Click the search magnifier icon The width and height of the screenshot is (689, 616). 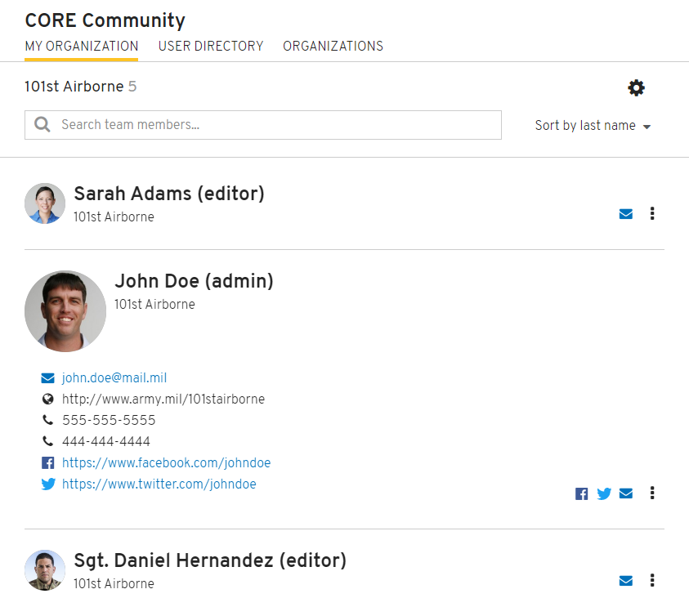click(x=43, y=124)
